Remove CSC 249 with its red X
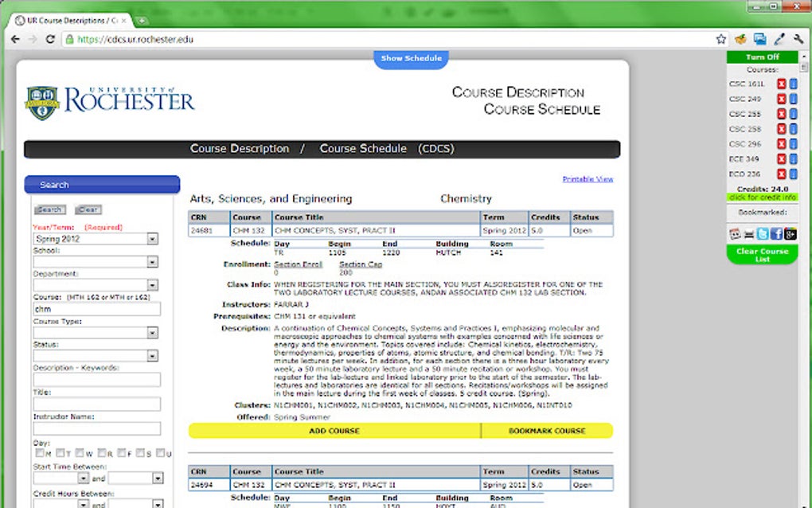The height and width of the screenshot is (508, 812). pos(782,99)
